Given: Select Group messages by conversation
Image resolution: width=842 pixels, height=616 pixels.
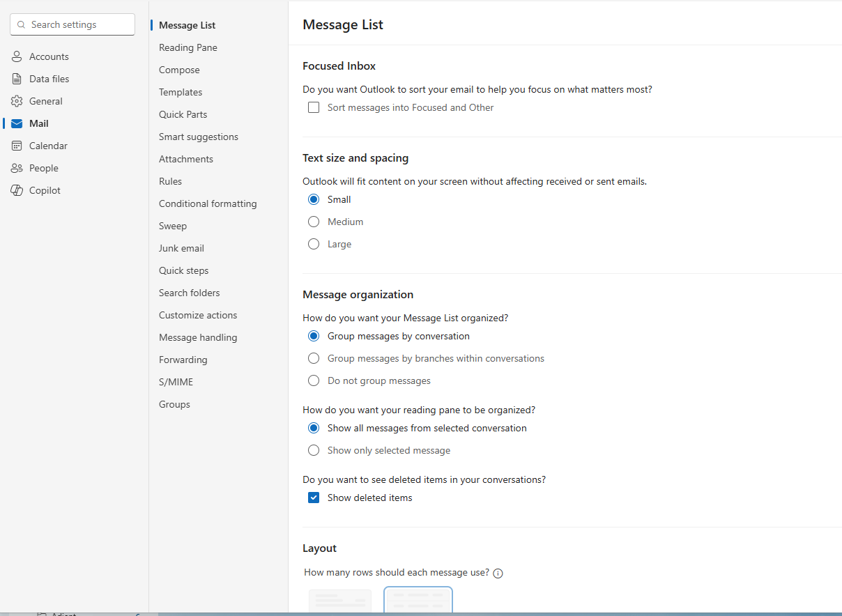Looking at the screenshot, I should point(314,336).
